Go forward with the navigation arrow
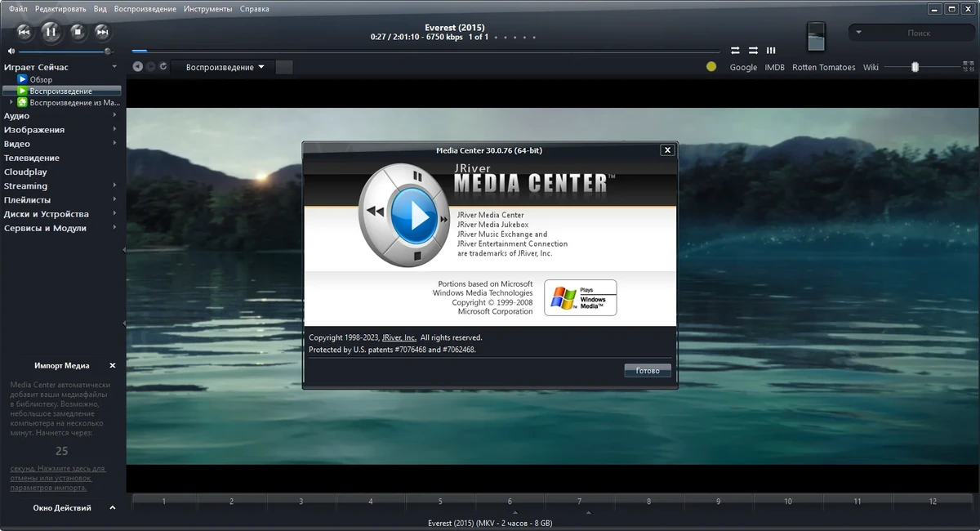 [151, 67]
